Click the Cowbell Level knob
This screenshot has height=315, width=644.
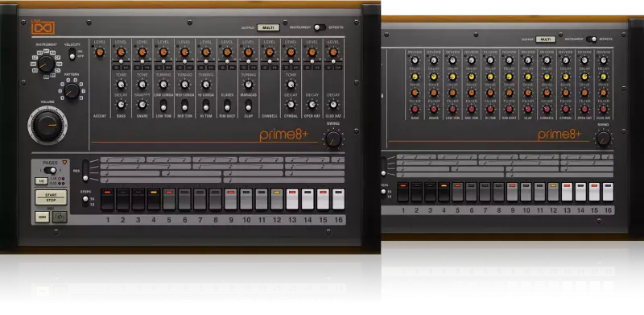pyautogui.click(x=270, y=52)
